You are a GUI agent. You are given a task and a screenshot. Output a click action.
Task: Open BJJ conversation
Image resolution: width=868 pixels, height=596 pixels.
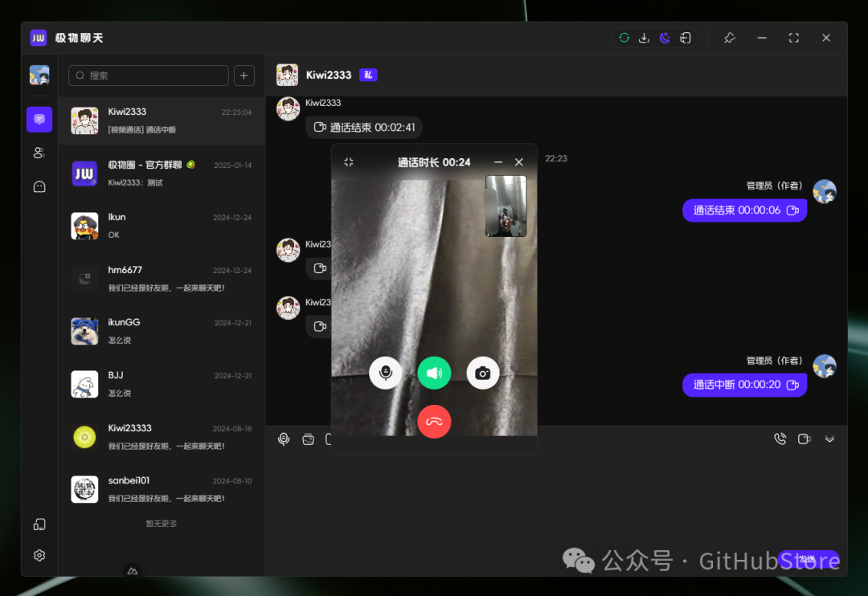pyautogui.click(x=162, y=384)
